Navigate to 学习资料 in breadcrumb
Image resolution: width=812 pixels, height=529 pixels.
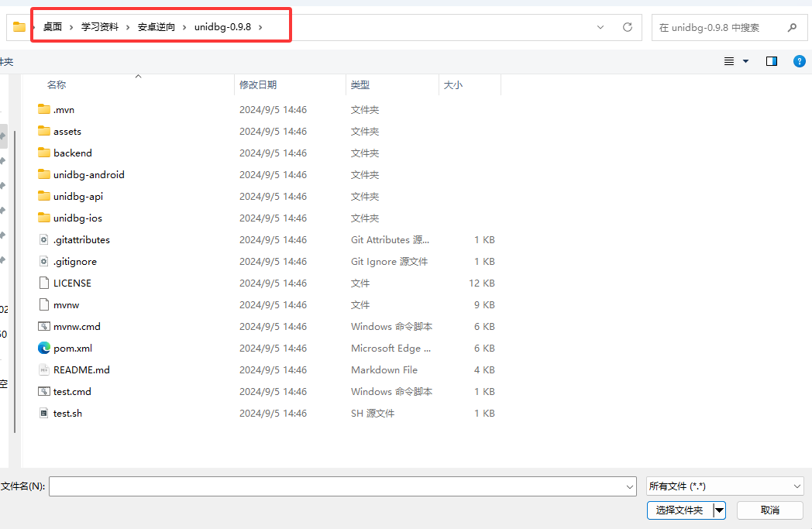click(99, 27)
